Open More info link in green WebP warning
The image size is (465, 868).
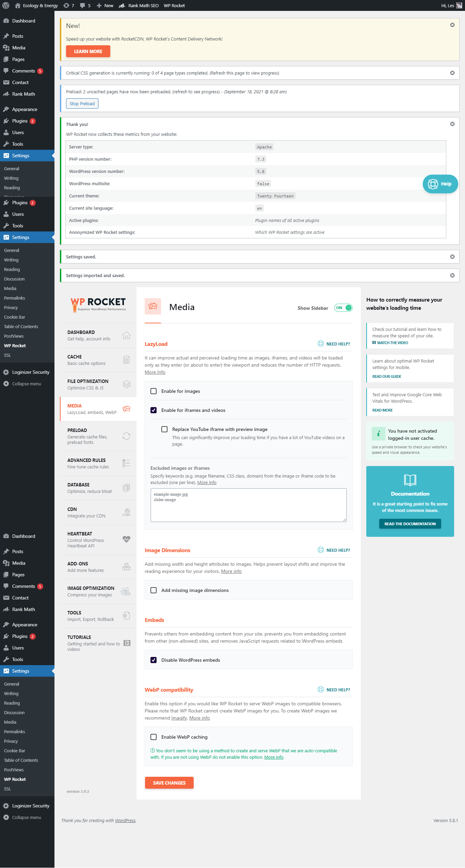(274, 757)
